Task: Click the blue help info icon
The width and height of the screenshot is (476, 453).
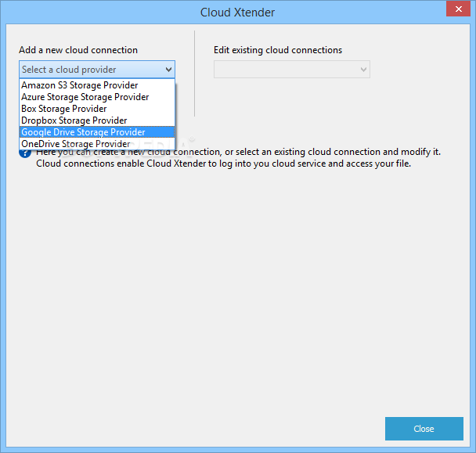Action: pyautogui.click(x=25, y=153)
